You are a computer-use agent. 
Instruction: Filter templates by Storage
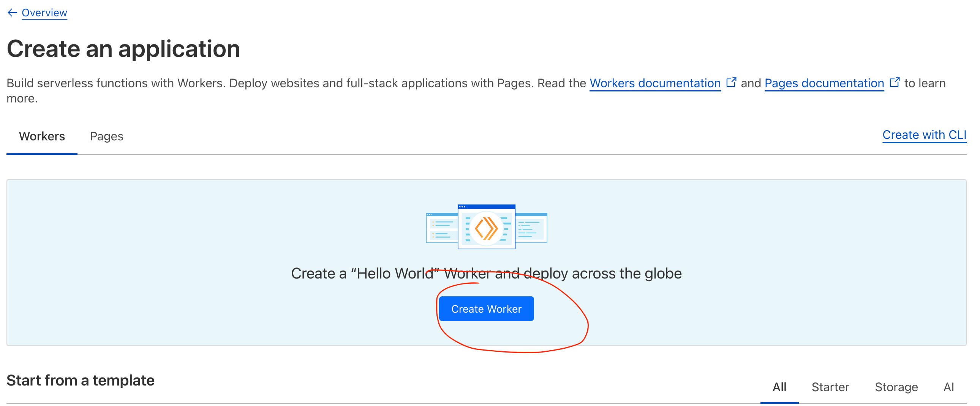(x=896, y=387)
